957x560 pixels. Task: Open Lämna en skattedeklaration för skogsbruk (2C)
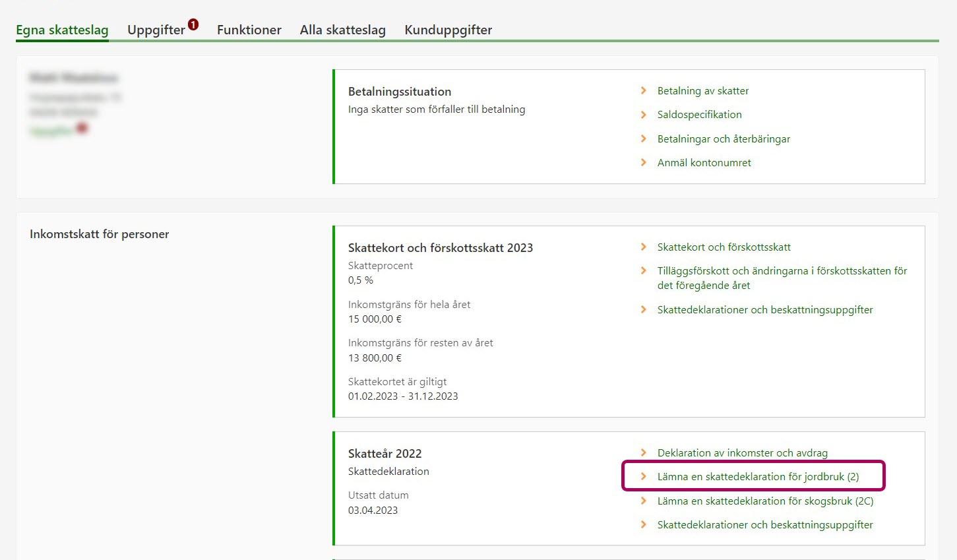pos(765,501)
